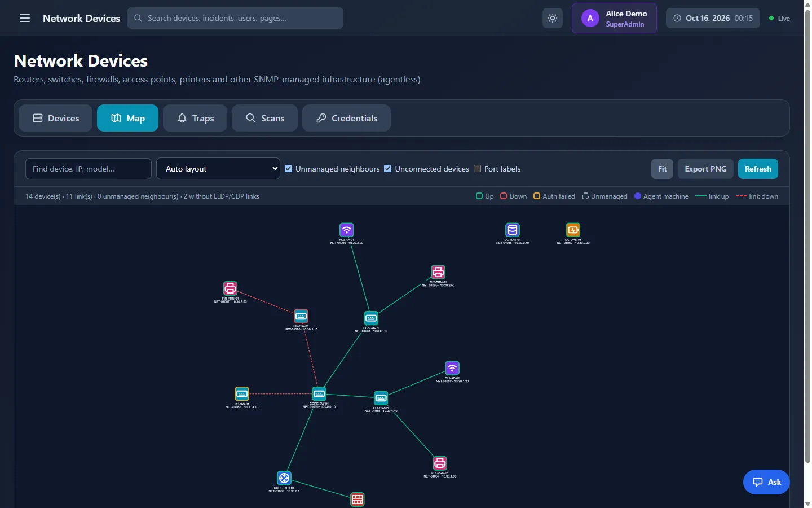Select the FIN-PRN-01 printer node
Screen dimensions: 812x508
(x=230, y=288)
